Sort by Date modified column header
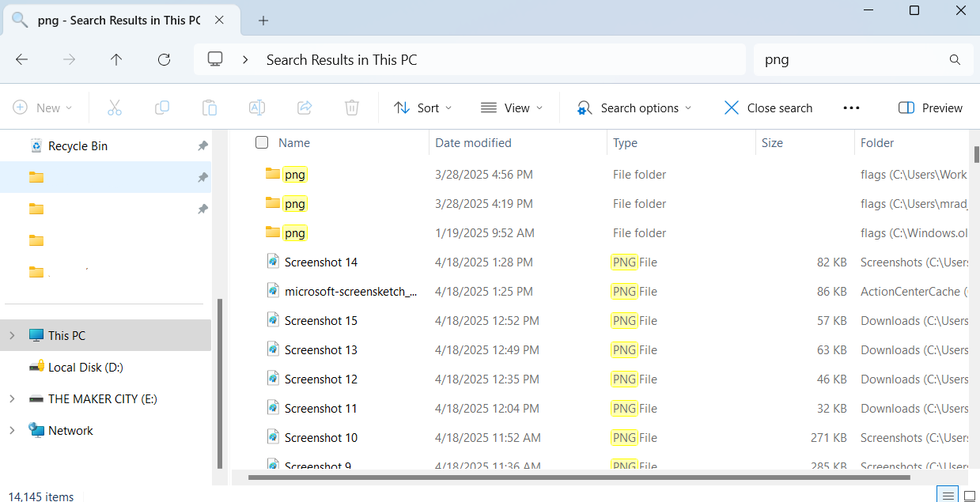 [x=473, y=143]
